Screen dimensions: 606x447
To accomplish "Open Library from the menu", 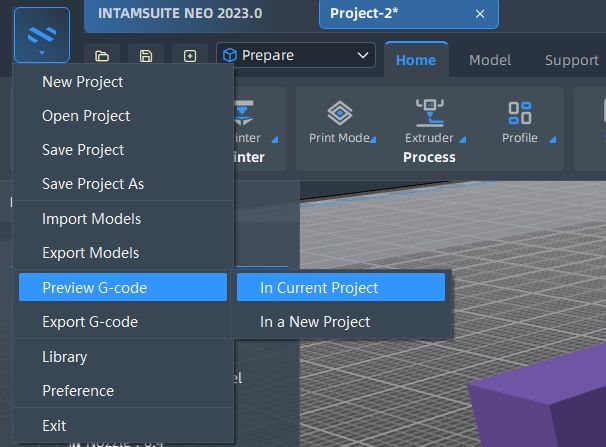I will click(123, 357).
